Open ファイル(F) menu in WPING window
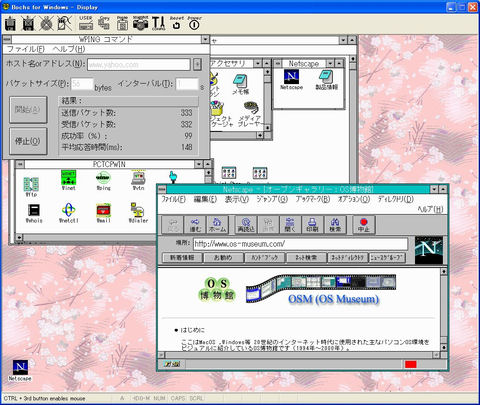Screen dimensions: 480x405 point(26,49)
